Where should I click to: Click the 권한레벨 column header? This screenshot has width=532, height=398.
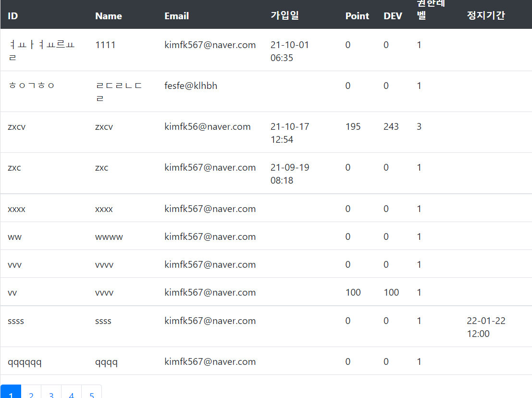pyautogui.click(x=431, y=10)
